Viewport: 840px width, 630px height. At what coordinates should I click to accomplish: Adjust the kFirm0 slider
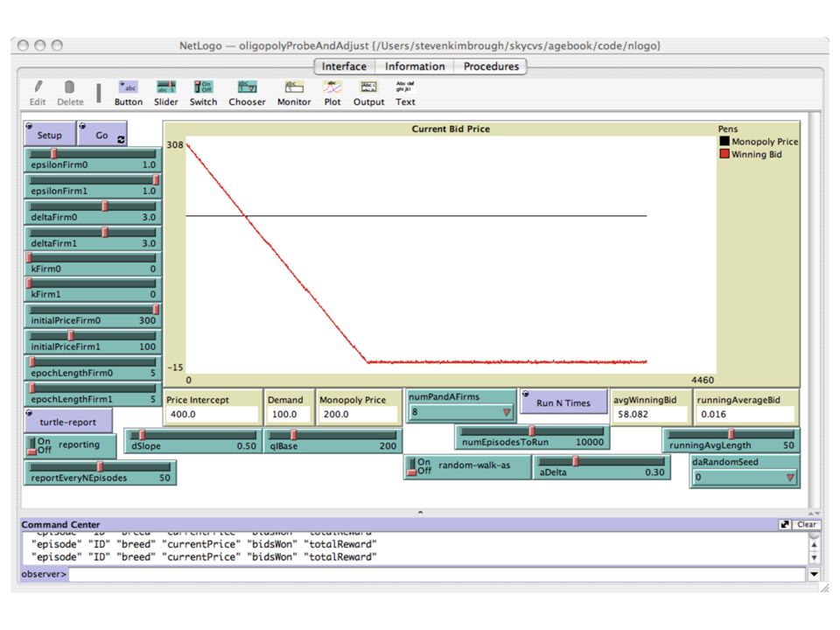tap(93, 264)
